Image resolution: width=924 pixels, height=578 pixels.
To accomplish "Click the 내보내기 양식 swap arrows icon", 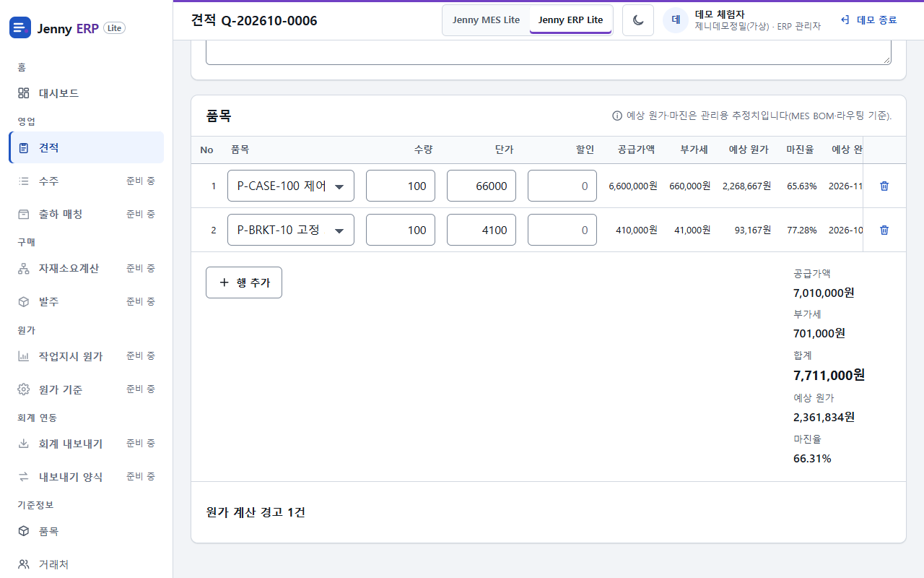I will click(24, 477).
